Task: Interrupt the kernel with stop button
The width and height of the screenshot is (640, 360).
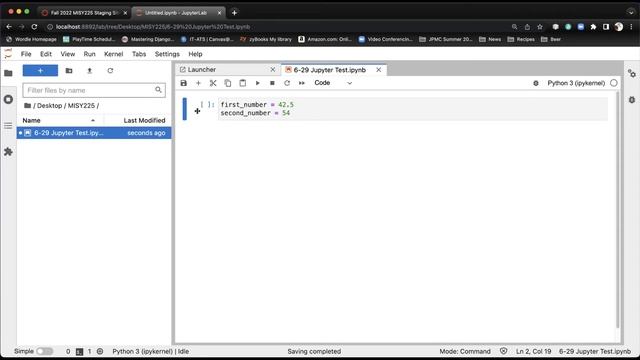Action: (x=272, y=83)
